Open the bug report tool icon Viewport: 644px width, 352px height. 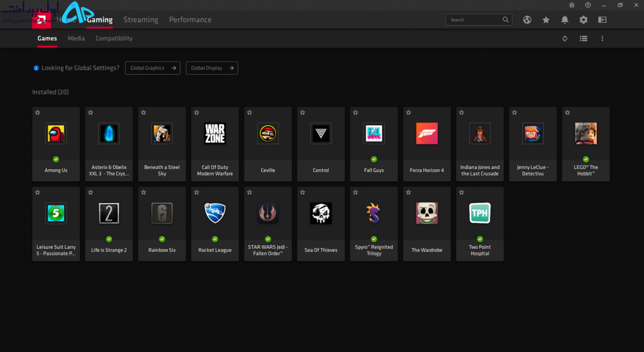(572, 5)
